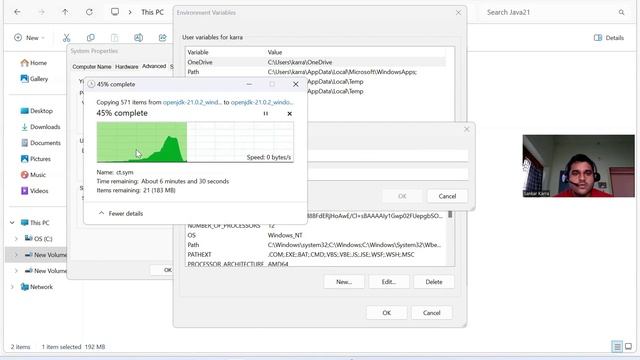Switch to Computer Name tab

[92, 67]
